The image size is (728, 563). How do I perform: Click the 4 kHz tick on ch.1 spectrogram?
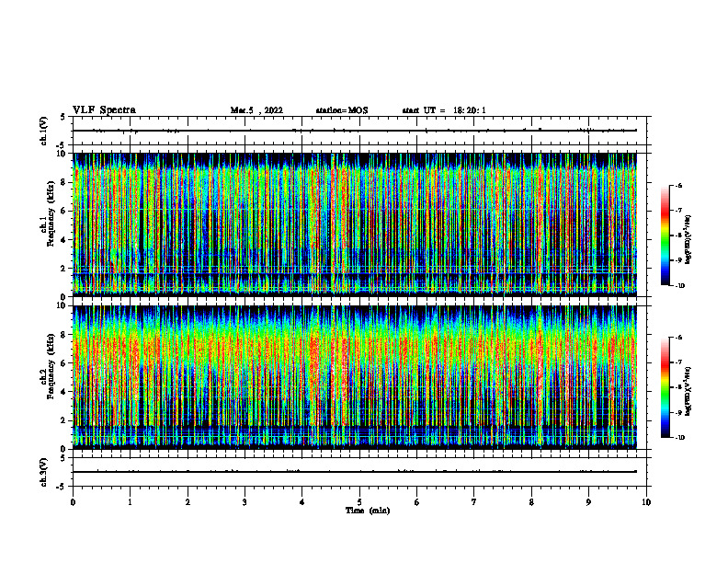63,240
